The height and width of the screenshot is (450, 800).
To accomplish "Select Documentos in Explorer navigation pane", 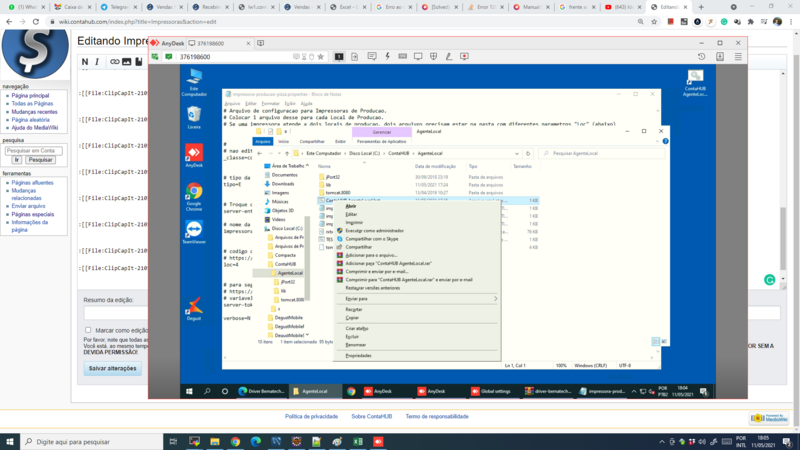I will (x=284, y=175).
